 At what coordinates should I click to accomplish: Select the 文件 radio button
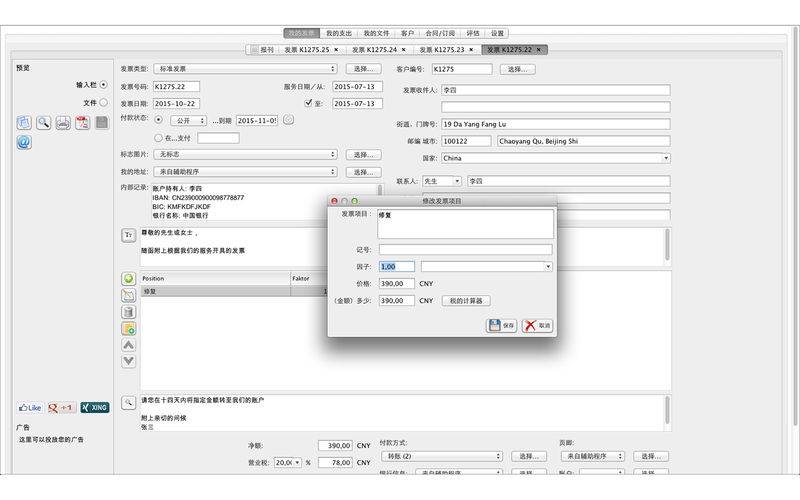(104, 103)
